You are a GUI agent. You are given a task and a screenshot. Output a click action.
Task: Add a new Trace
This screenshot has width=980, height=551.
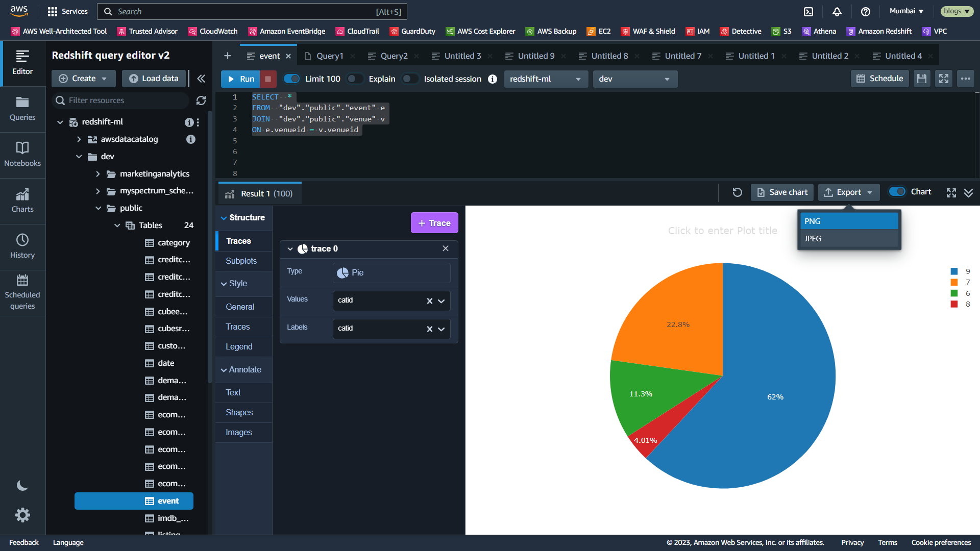tap(434, 223)
